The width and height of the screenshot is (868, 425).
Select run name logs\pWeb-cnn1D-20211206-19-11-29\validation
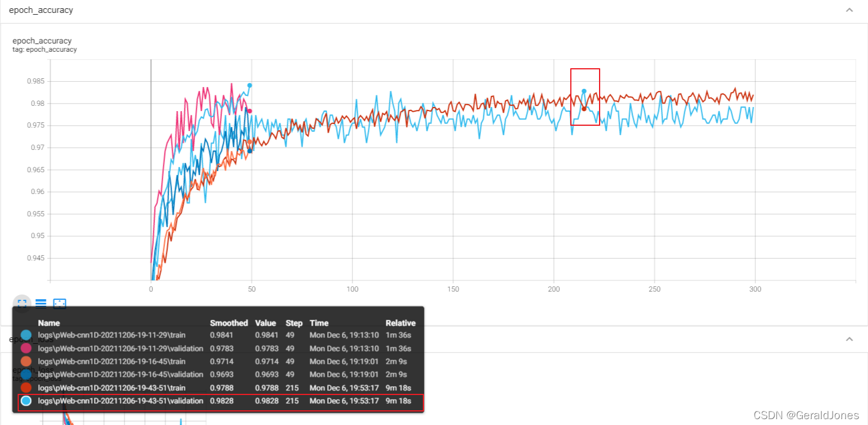(x=120, y=349)
